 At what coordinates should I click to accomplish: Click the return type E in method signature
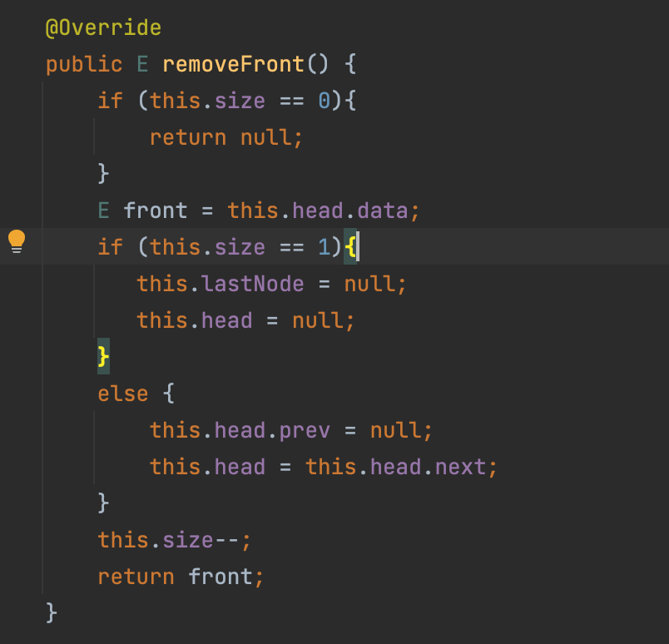(x=142, y=64)
